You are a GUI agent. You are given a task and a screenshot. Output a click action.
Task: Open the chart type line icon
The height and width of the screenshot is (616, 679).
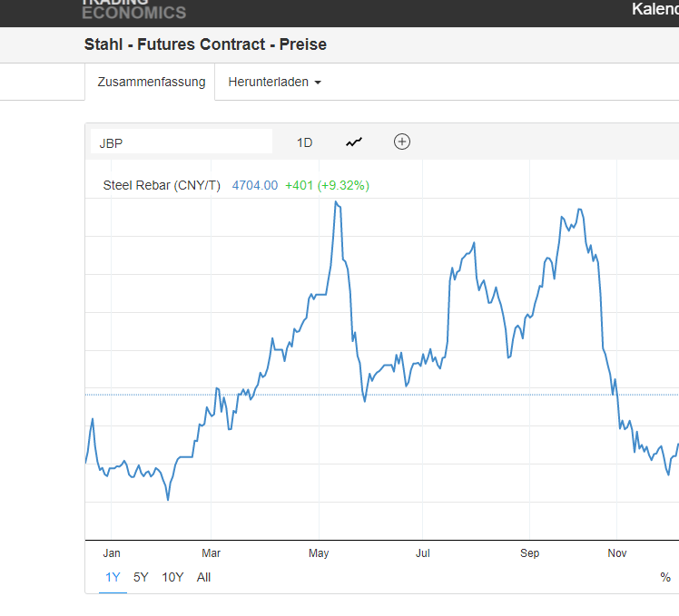pyautogui.click(x=354, y=142)
